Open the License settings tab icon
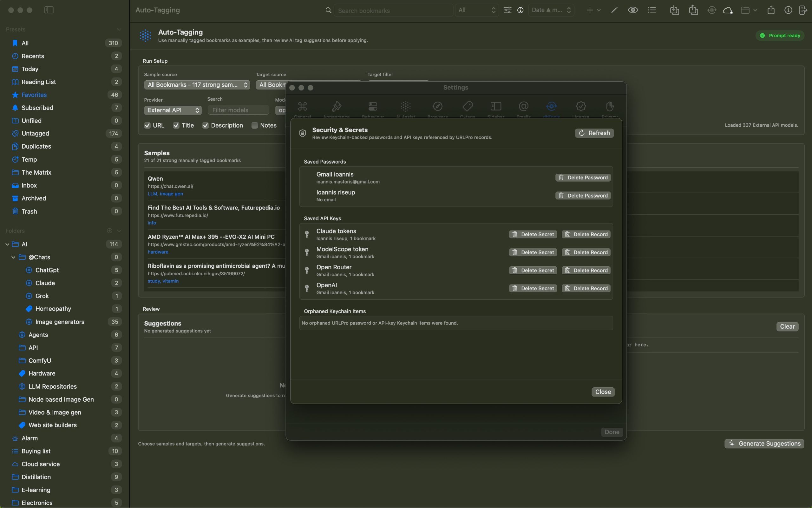 point(581,106)
